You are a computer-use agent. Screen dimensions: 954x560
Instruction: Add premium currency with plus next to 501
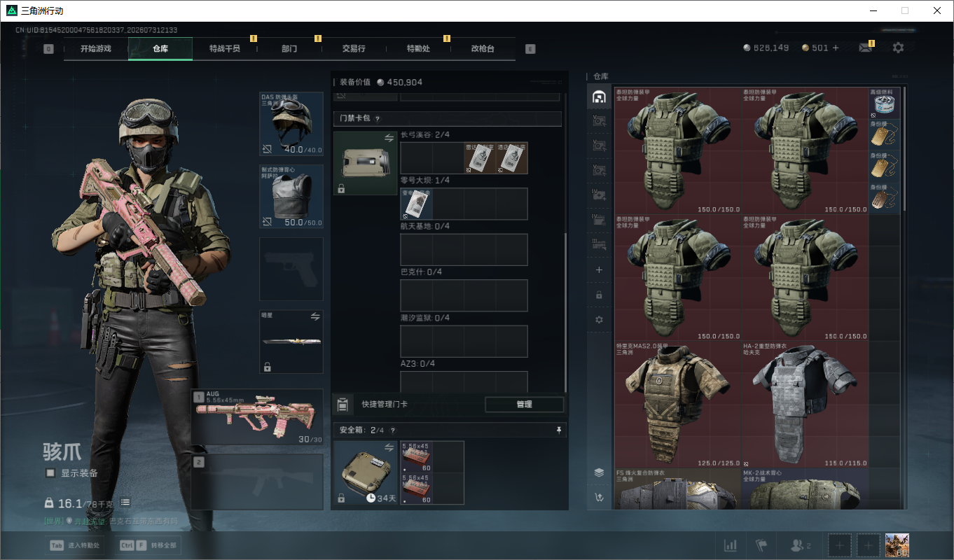coord(835,48)
